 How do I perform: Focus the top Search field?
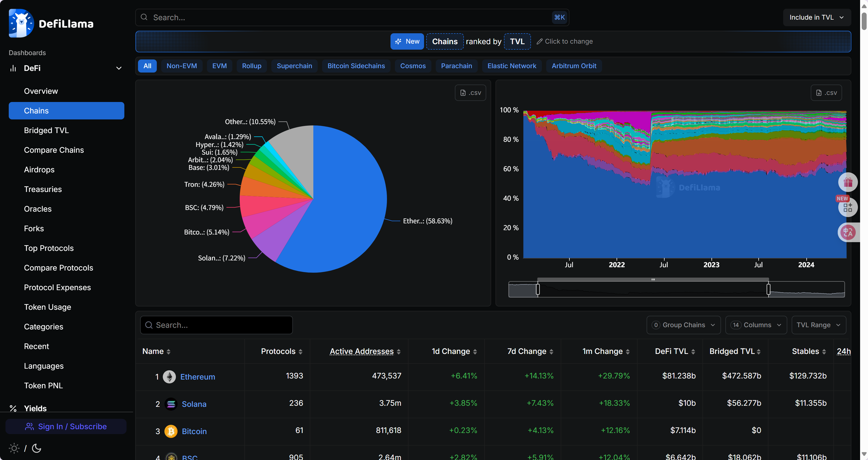[352, 17]
